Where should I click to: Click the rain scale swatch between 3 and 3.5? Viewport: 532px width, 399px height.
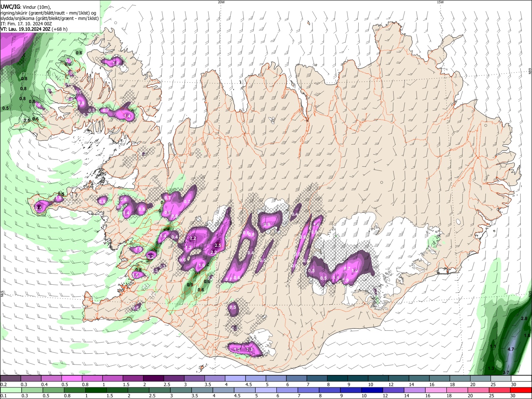point(181,390)
